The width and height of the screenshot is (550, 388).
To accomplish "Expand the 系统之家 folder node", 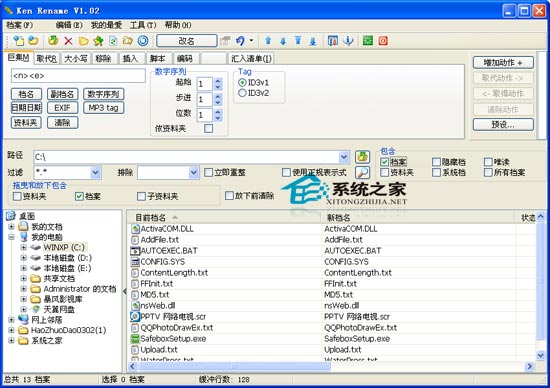I will click(x=11, y=340).
